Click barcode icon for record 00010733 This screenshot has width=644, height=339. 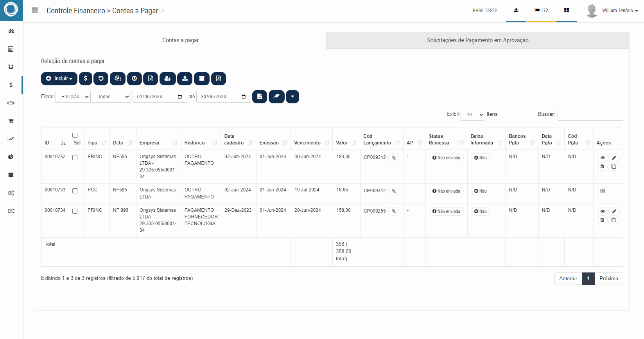(603, 191)
